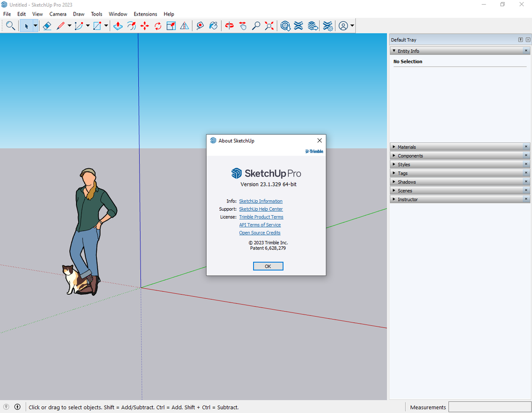Image resolution: width=532 pixels, height=413 pixels.
Task: Open the Shapes tool dropdown arrow
Action: click(x=106, y=26)
